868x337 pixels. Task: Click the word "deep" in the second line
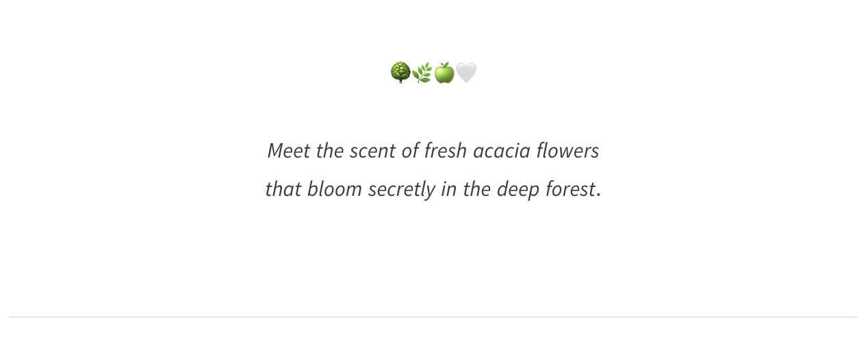pos(518,189)
